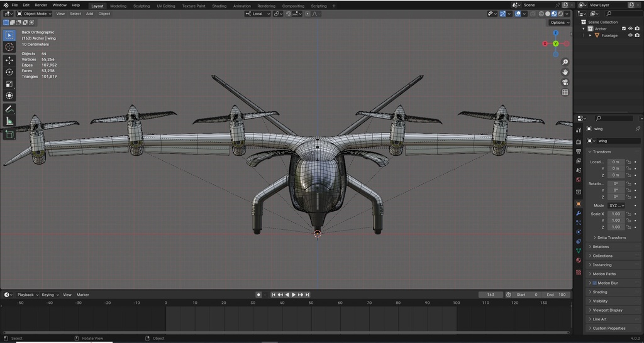Click the End frame field
Image resolution: width=644 pixels, height=343 pixels.
[x=556, y=295]
